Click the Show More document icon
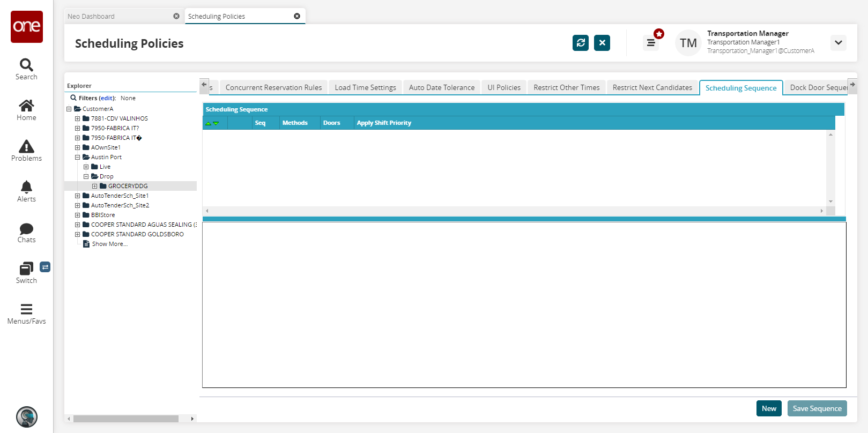 point(86,244)
